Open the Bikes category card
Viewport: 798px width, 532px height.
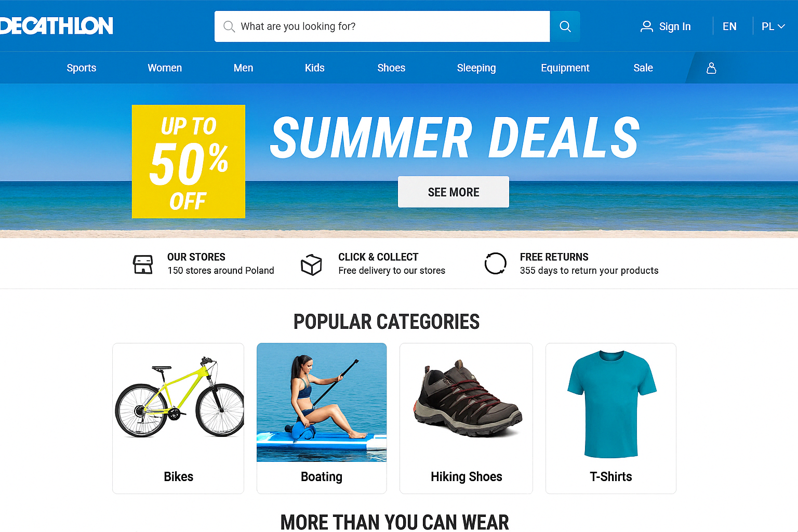[178, 418]
